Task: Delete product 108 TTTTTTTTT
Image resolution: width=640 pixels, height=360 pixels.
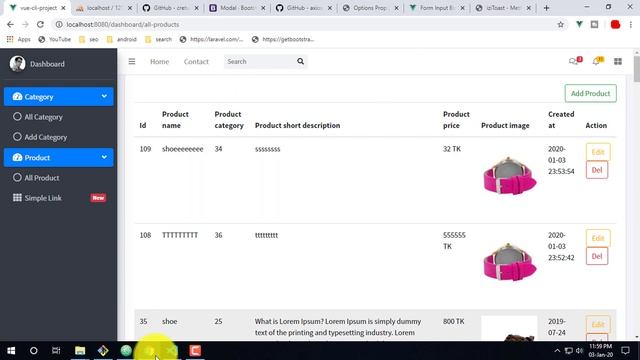Action: pos(597,256)
